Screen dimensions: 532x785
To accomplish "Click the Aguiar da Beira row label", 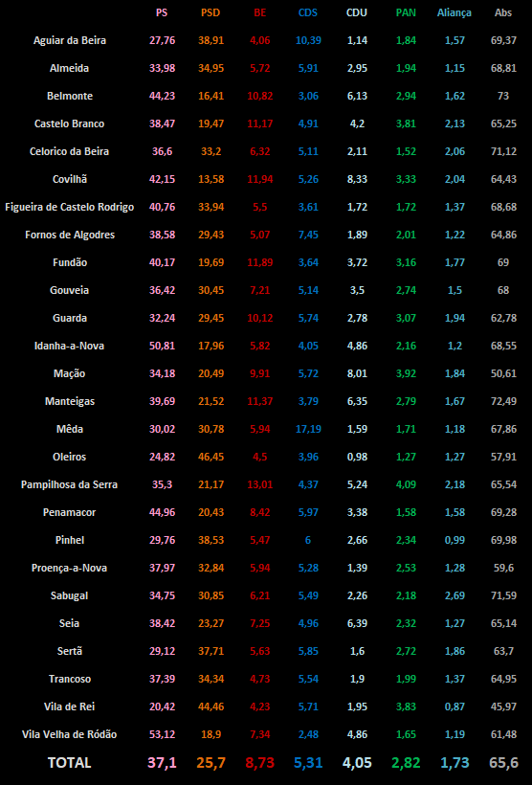I will pos(70,40).
